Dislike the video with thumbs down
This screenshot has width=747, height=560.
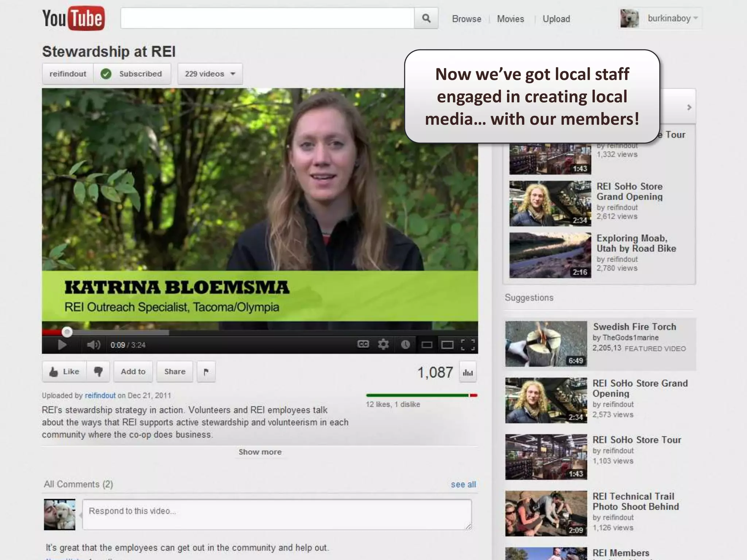pyautogui.click(x=98, y=372)
